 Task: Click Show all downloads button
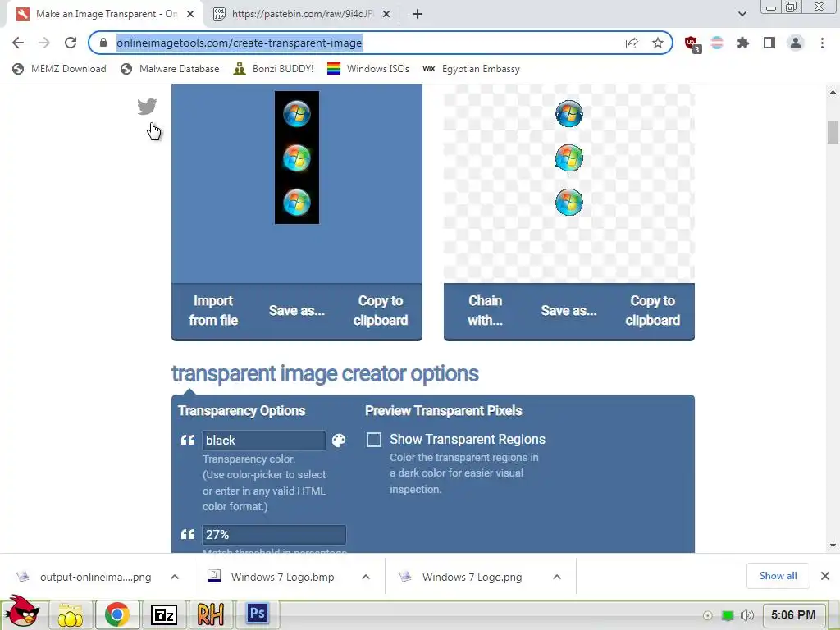click(x=778, y=576)
